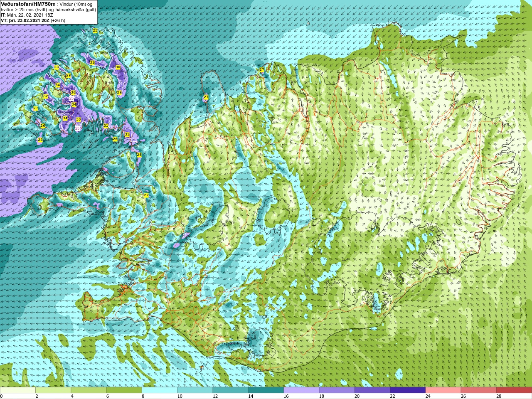
Task: Click the pale cream 0–2 legend swatch
Action: pos(18,390)
